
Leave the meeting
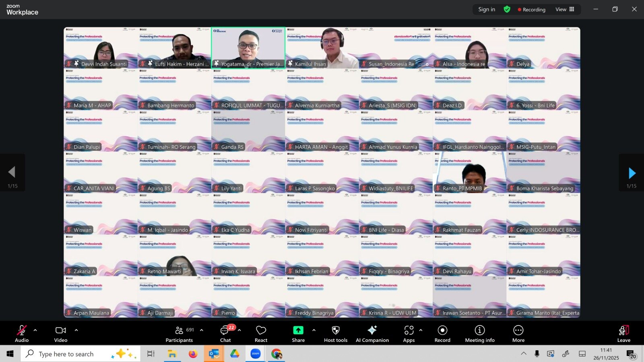[x=623, y=334]
